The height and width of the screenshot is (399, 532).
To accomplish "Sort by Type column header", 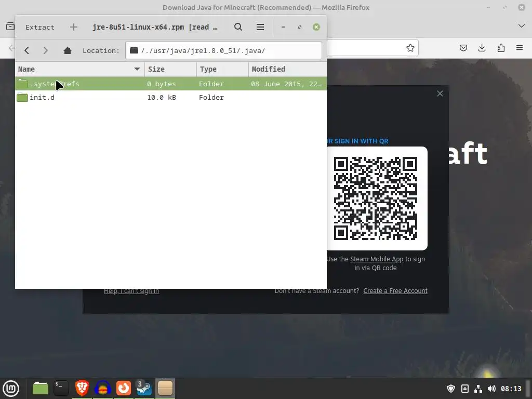I will (x=222, y=69).
